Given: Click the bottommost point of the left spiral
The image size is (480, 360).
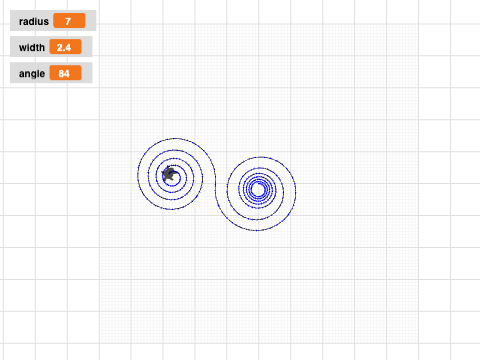Looking at the screenshot, I should tap(171, 209).
